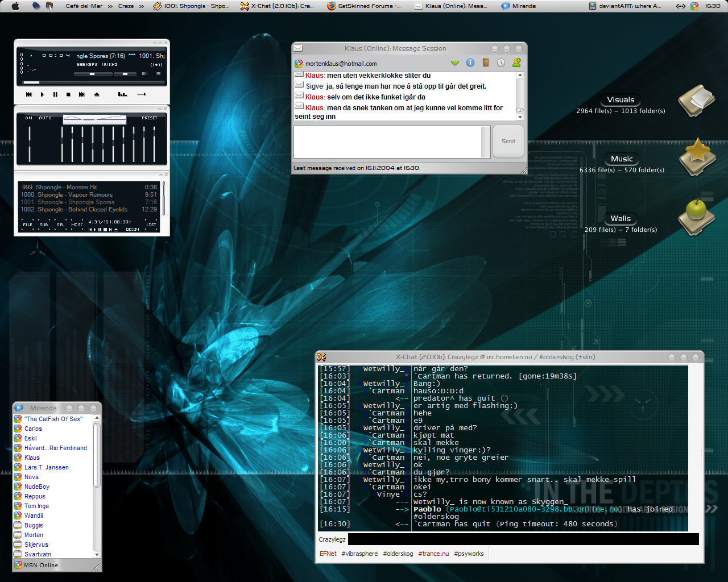Select '999. Shpongle - Monster Hit' in playlist

[x=89, y=187]
